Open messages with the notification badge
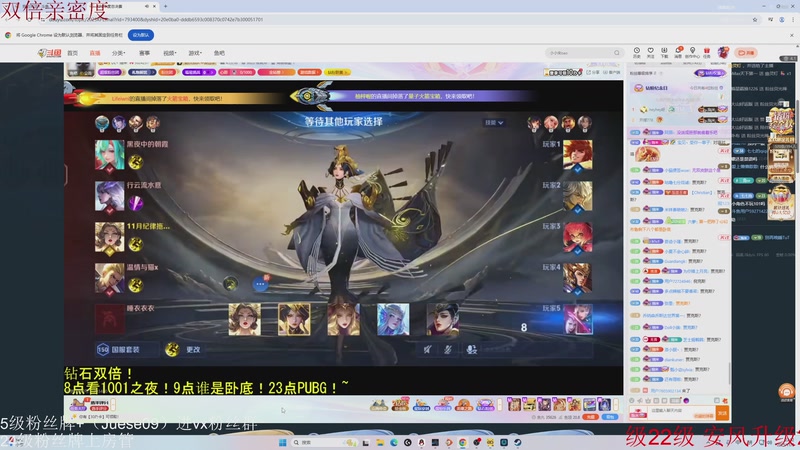 point(679,52)
